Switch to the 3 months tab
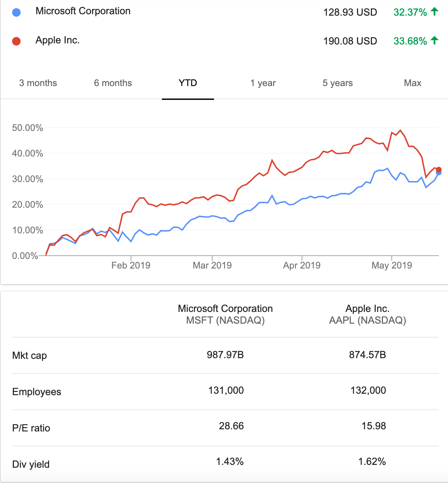The height and width of the screenshot is (483, 448). (38, 83)
